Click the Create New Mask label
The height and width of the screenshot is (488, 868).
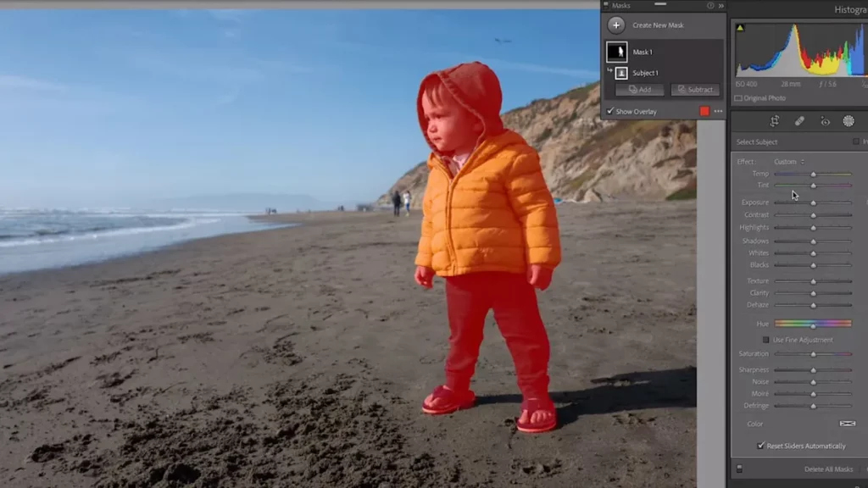[x=658, y=25]
